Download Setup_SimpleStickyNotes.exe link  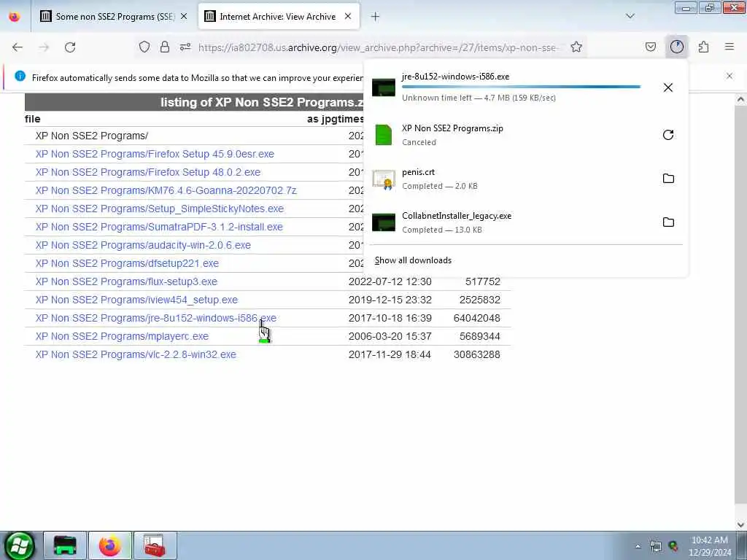[x=160, y=209]
